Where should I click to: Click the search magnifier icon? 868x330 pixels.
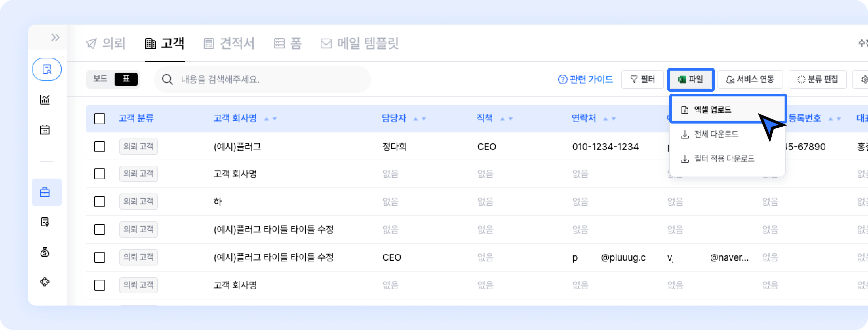pos(167,79)
